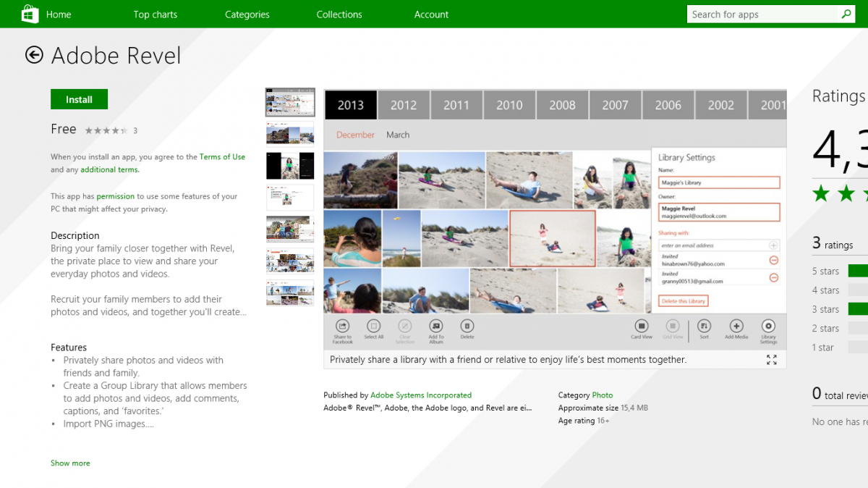Go to Collections
Screen dimensions: 868x488
[x=339, y=14]
